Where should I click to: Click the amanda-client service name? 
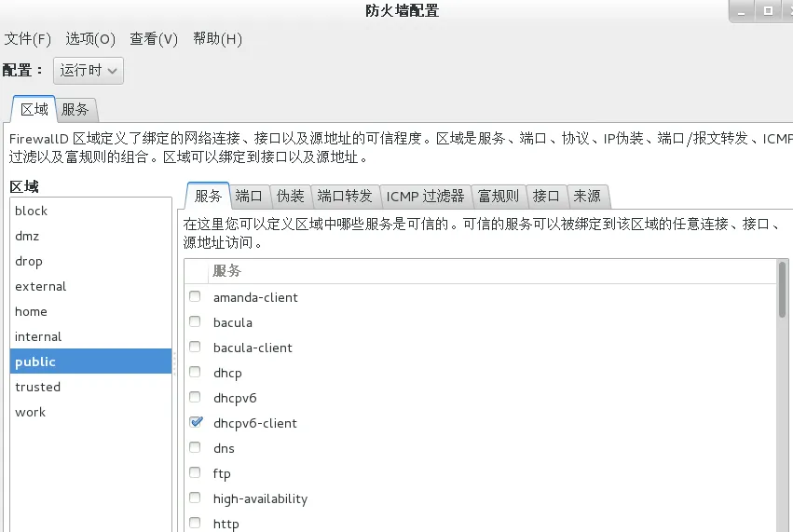pyautogui.click(x=255, y=297)
